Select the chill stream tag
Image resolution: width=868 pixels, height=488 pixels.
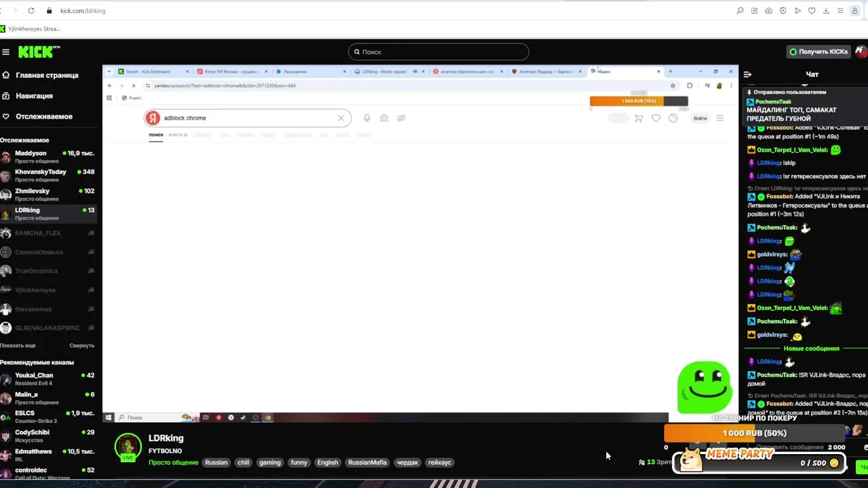pos(243,463)
